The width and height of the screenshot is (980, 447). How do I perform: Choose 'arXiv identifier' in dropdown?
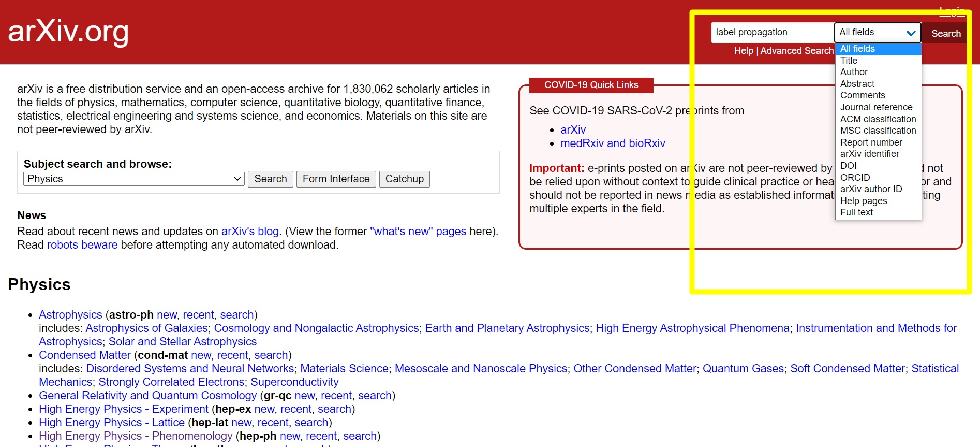point(878,154)
